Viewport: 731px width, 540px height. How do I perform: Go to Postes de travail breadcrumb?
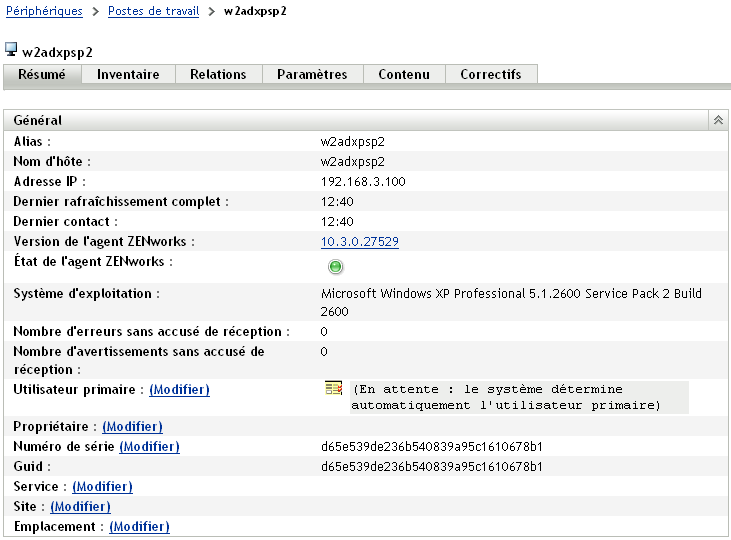pyautogui.click(x=153, y=11)
